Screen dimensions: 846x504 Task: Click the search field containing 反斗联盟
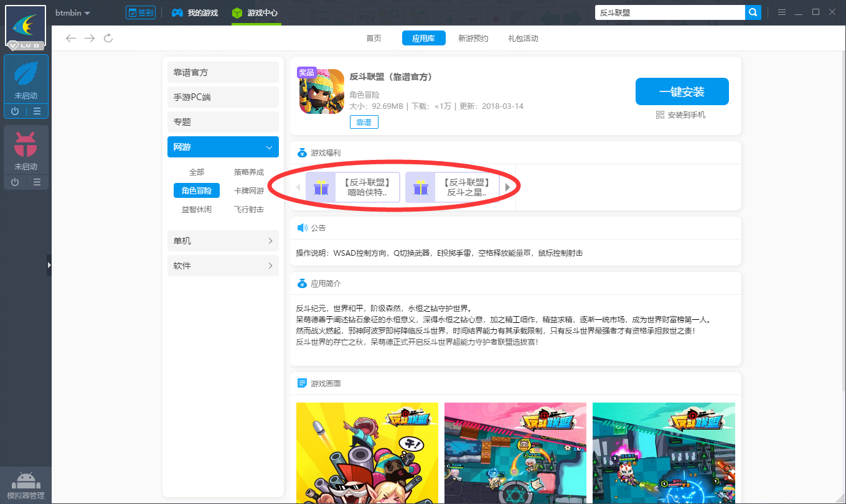click(670, 12)
